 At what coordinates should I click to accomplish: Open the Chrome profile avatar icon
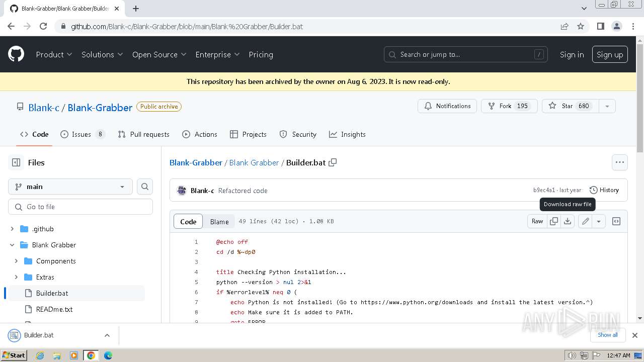[x=616, y=26]
